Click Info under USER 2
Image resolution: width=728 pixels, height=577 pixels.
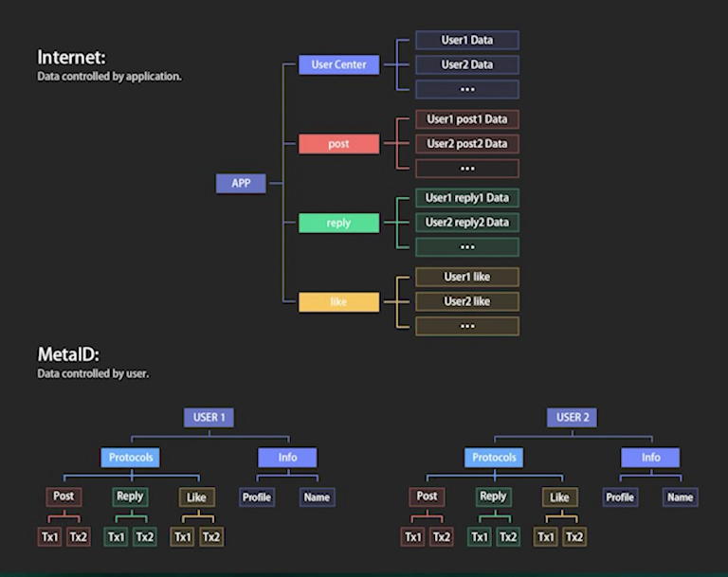point(650,458)
